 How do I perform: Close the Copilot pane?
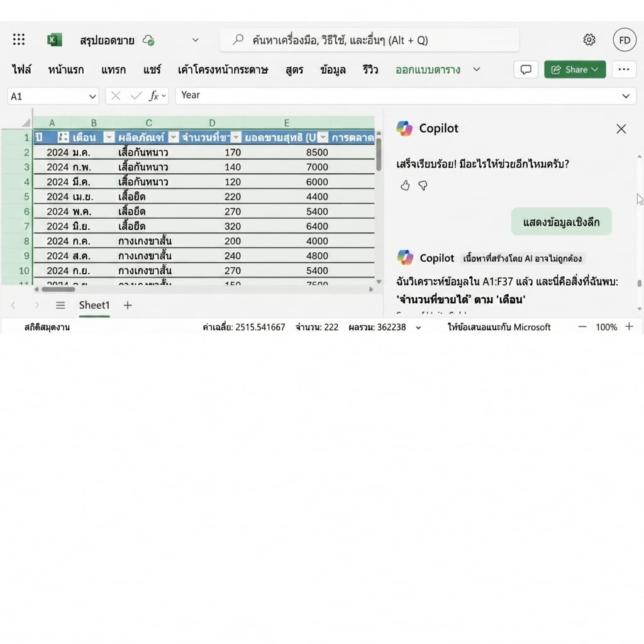621,129
